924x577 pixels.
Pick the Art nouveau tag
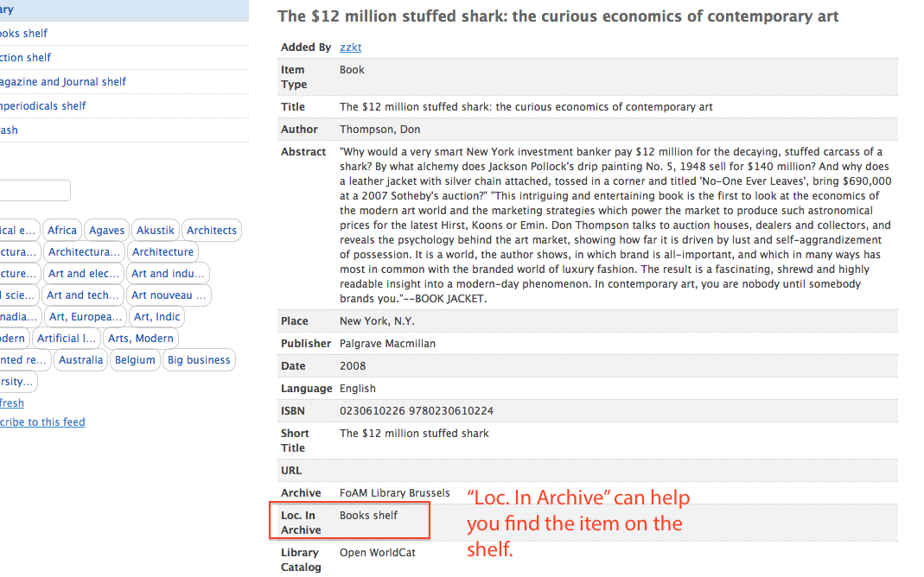169,295
